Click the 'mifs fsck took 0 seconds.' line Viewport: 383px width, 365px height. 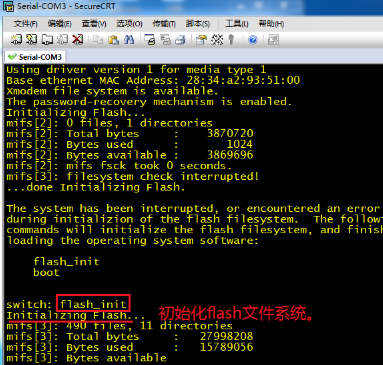point(119,166)
